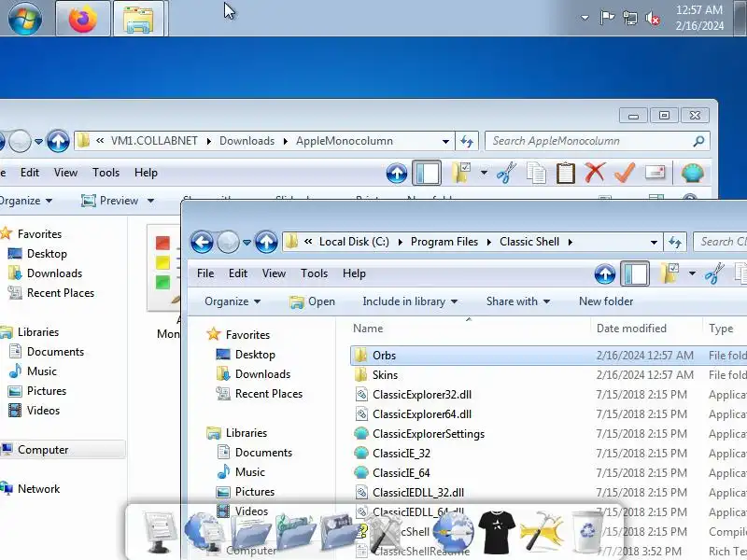Viewport: 747px width, 560px height.
Task: Refresh the Classic Shell folder view
Action: [674, 242]
